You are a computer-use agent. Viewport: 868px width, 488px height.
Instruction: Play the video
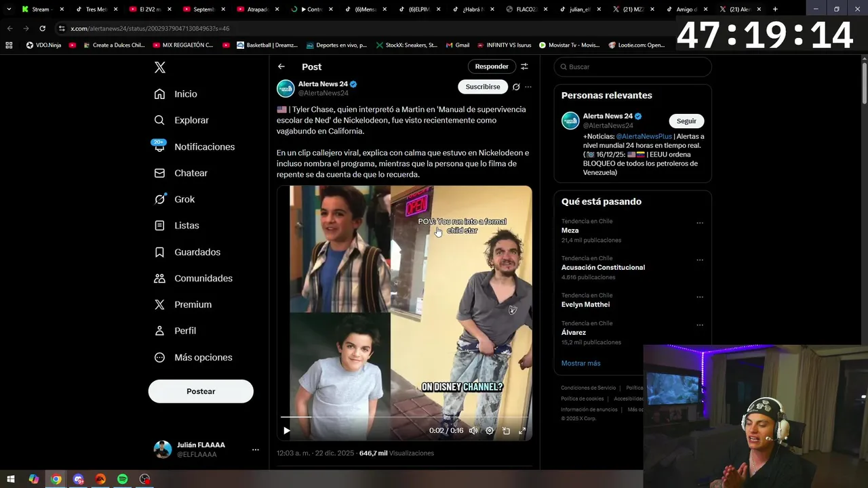tap(287, 430)
